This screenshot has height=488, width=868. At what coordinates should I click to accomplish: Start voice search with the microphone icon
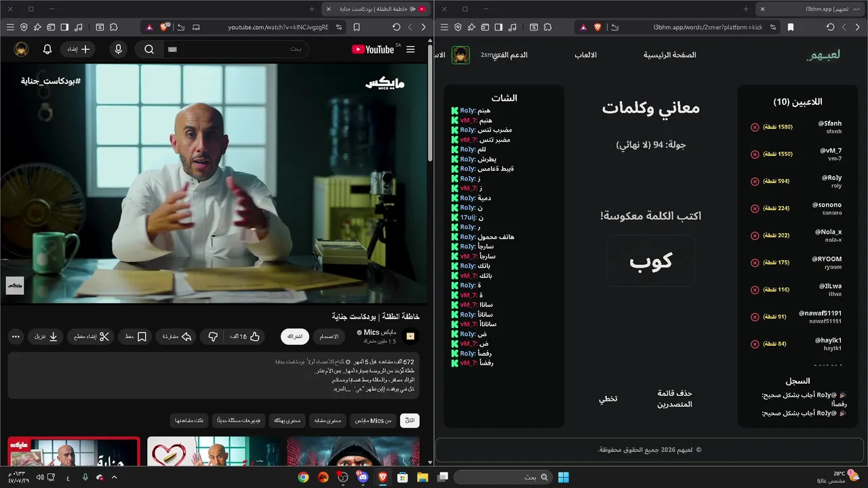pyautogui.click(x=119, y=49)
